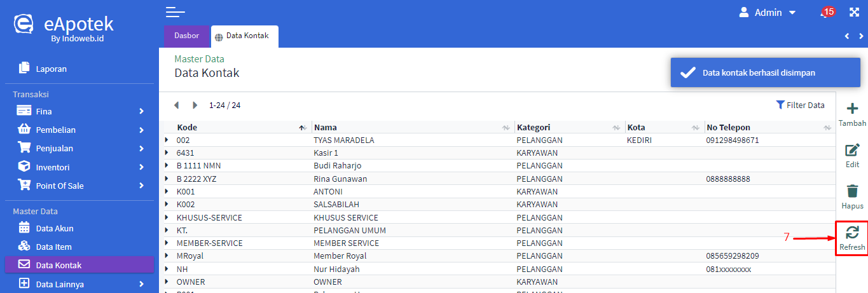Image resolution: width=868 pixels, height=293 pixels.
Task: Click the Edit pencil icon
Action: [852, 151]
